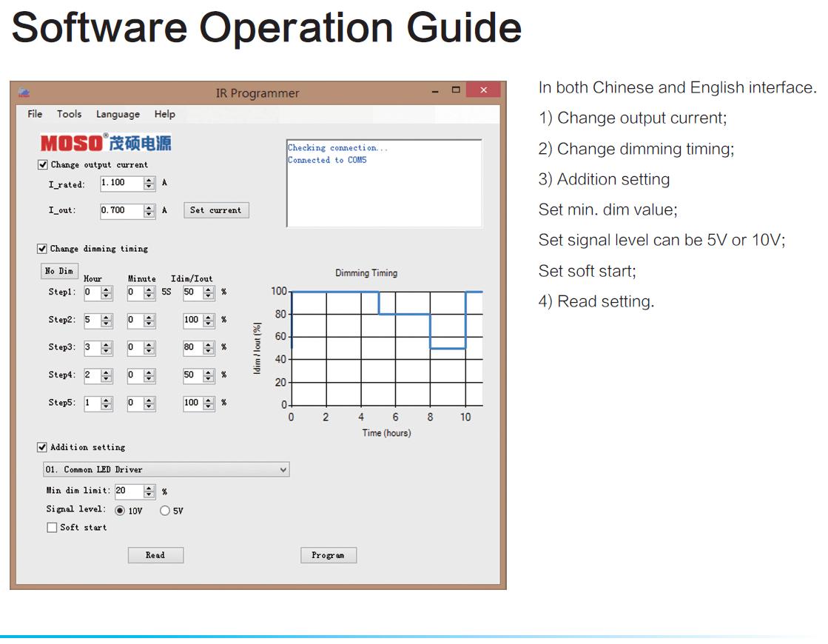Click the Step4 Idim/Iout value 50
Screen dimensions: 828x644
(193, 375)
